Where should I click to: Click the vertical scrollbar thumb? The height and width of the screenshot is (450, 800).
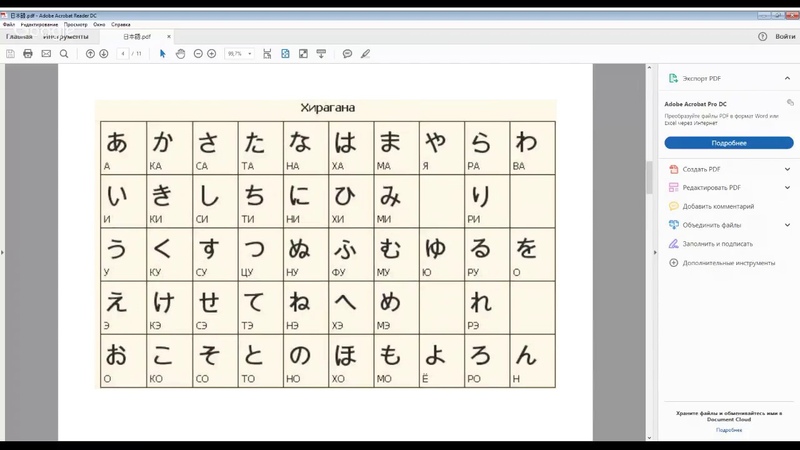649,177
